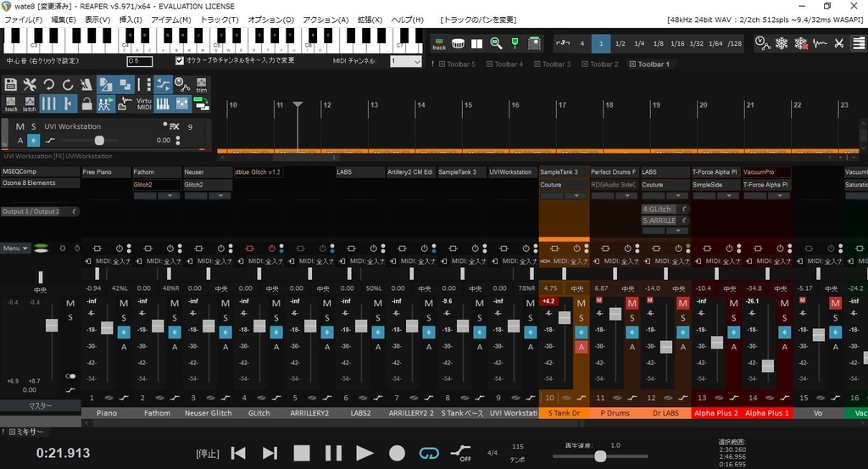Screen dimensions: 868x469
Task: Select the /128 grid division button
Action: (x=735, y=43)
